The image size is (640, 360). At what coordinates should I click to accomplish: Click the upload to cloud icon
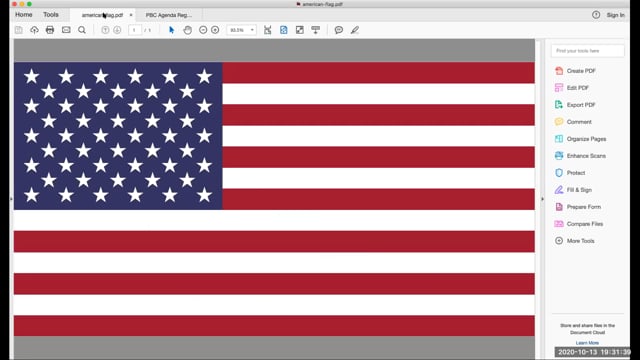click(x=34, y=30)
